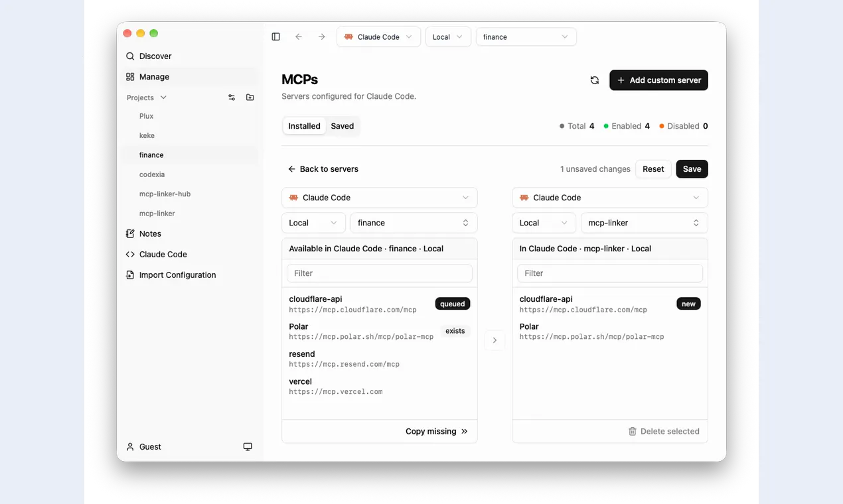Open left panel Claude Code client dropdown
843x504 pixels.
379,198
